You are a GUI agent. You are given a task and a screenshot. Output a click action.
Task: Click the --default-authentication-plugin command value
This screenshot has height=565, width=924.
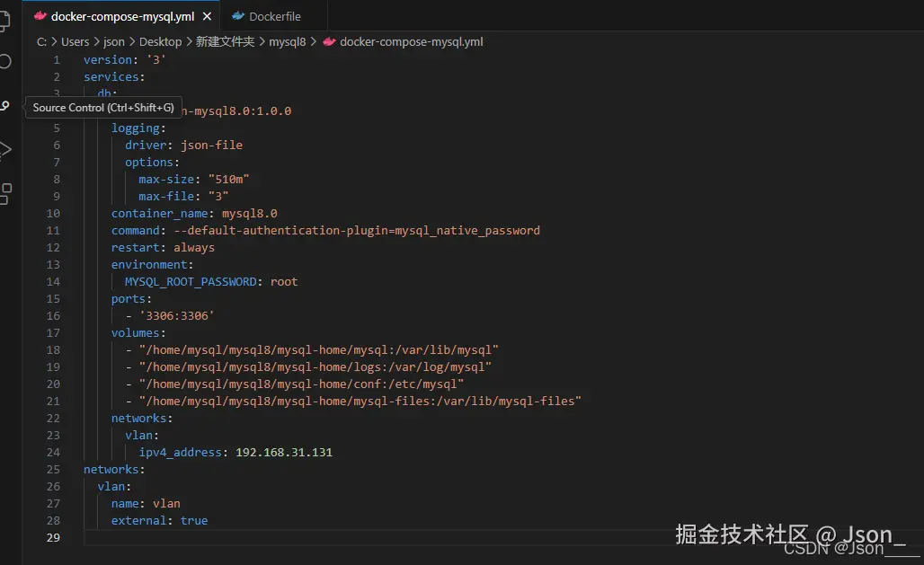[x=357, y=230]
